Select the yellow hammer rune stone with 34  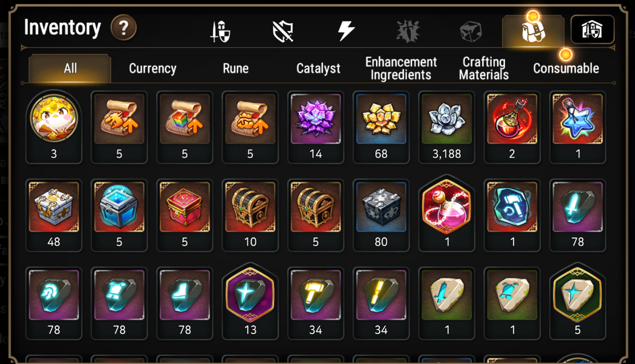[x=316, y=303]
